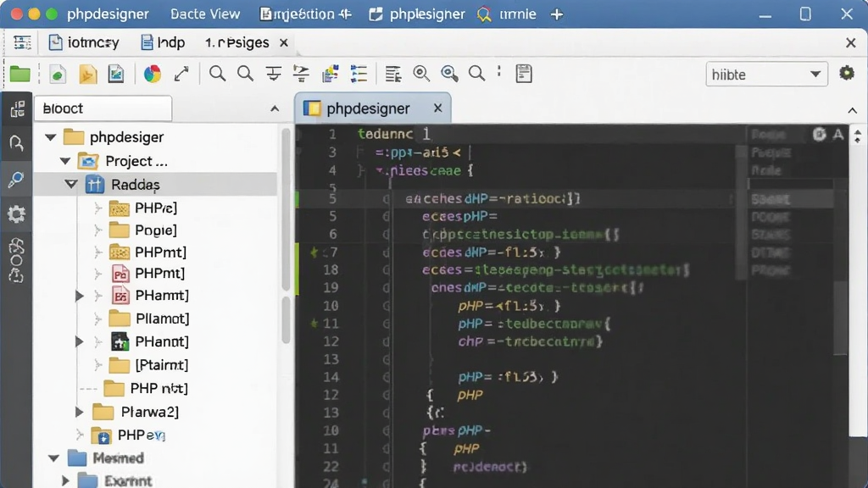Click the gear icon in left sidebar
Image resolution: width=868 pixels, height=488 pixels.
pyautogui.click(x=16, y=214)
